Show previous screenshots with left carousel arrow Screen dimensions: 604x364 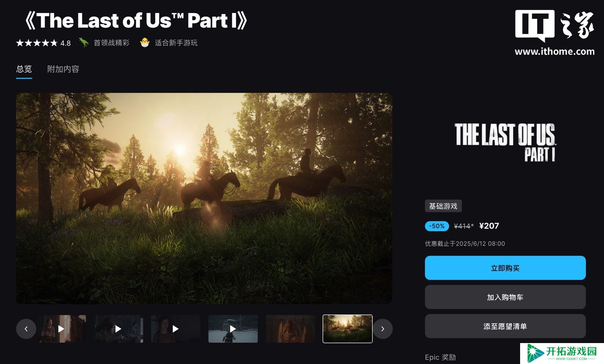pos(26,329)
